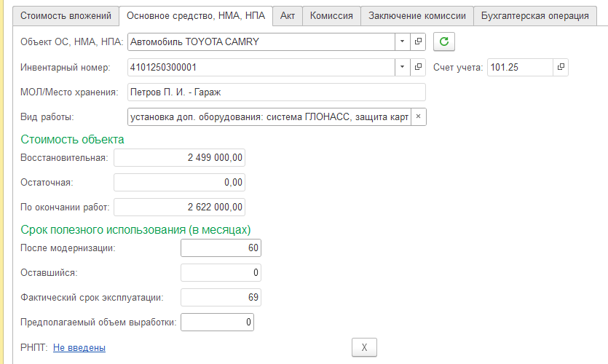Expand the Инвентарный номер dropdown arrow
The image size is (608, 364).
coord(403,68)
